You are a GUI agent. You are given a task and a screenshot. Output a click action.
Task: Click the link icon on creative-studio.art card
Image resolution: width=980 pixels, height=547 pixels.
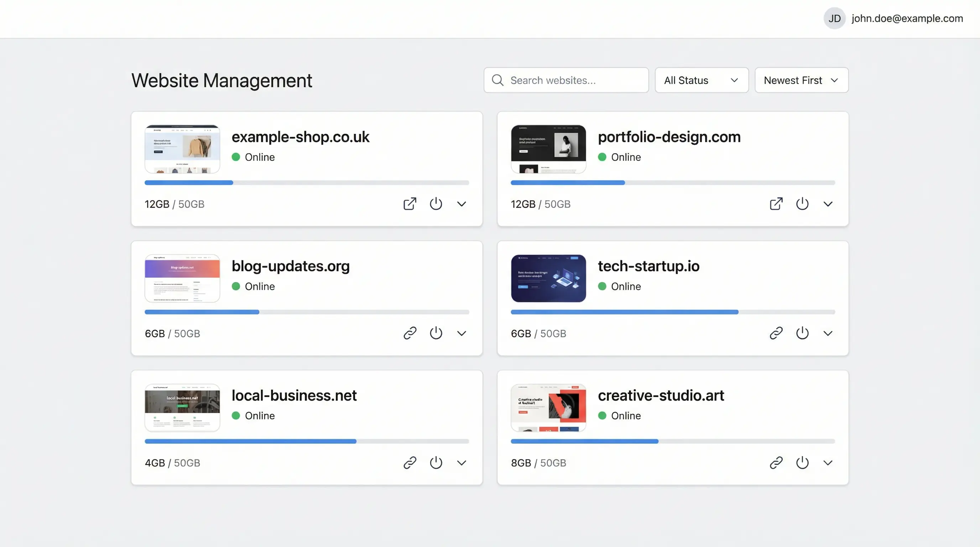click(776, 463)
